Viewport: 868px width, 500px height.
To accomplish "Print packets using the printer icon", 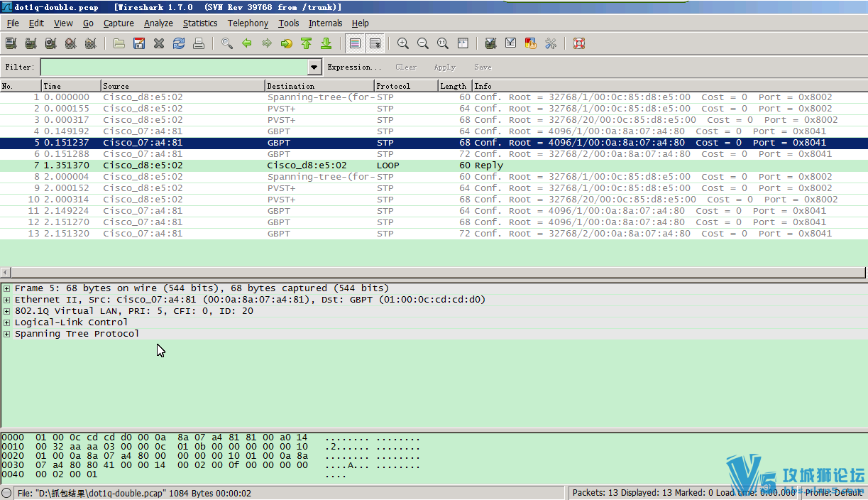I will pos(199,43).
